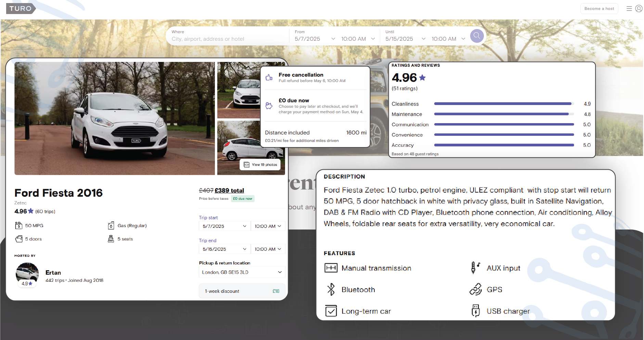Image resolution: width=644 pixels, height=340 pixels.
Task: Select the Bluetooth feature icon
Action: (330, 289)
